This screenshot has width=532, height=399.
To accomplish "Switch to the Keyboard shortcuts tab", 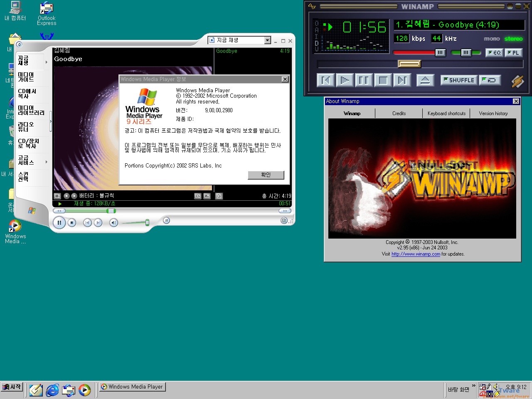I will [x=447, y=113].
